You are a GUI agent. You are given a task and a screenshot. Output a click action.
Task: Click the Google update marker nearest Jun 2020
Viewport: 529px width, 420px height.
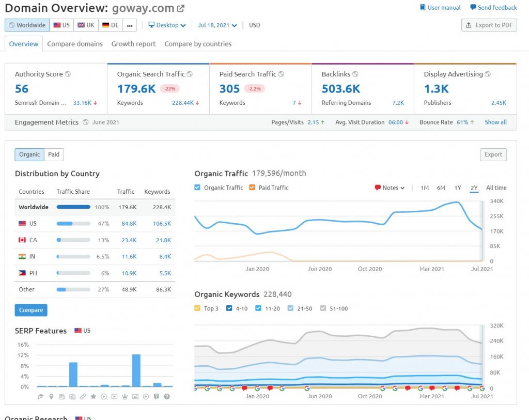(x=307, y=388)
